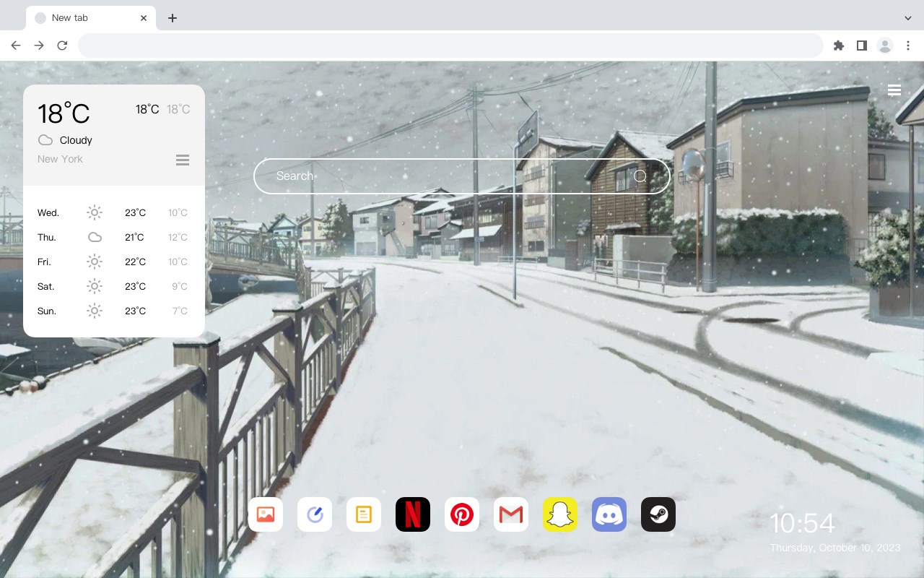Click Thursday's 21°C high temperature

(134, 237)
